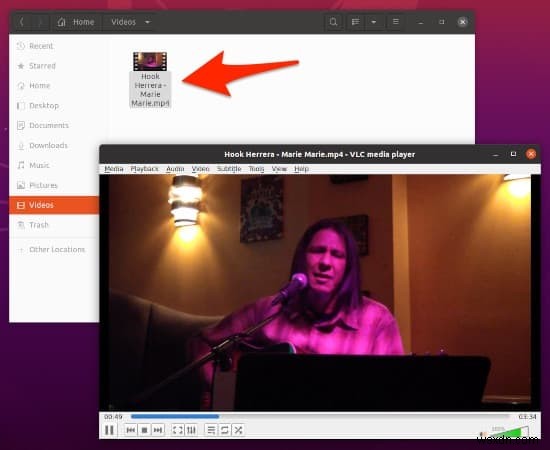Select Music in Files sidebar
The width and height of the screenshot is (550, 450).
(x=54, y=165)
